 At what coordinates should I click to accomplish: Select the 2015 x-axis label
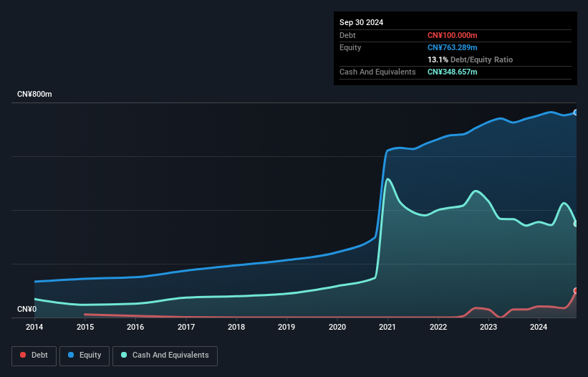(85, 327)
